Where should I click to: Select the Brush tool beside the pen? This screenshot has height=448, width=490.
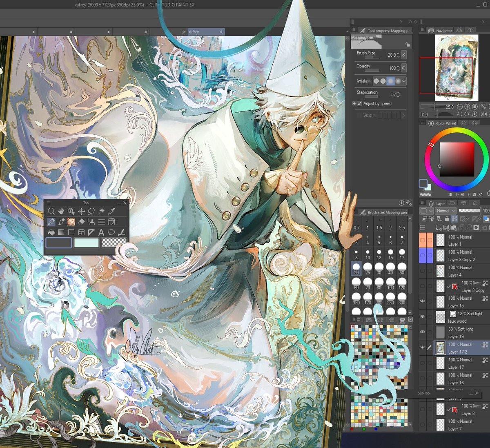coord(61,222)
